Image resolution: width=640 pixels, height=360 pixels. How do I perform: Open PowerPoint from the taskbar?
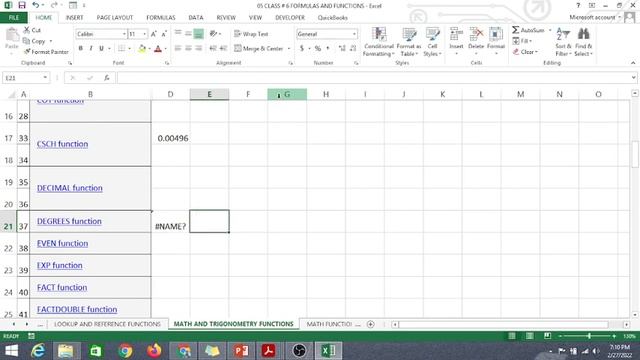coord(241,351)
